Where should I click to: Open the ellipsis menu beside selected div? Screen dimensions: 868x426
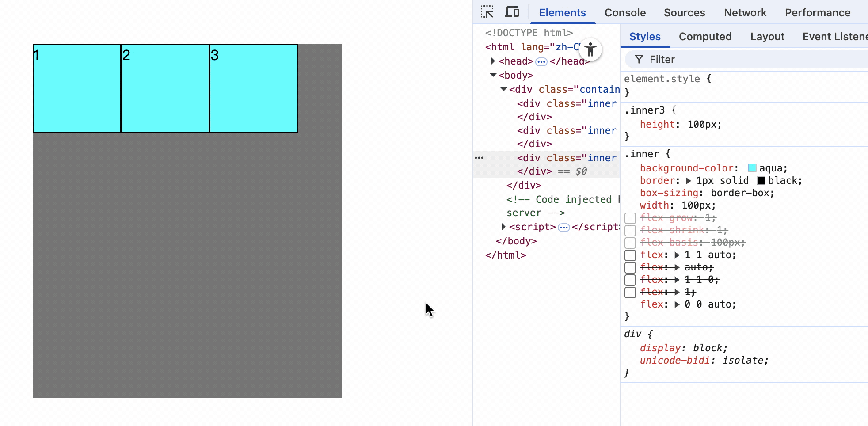click(479, 158)
